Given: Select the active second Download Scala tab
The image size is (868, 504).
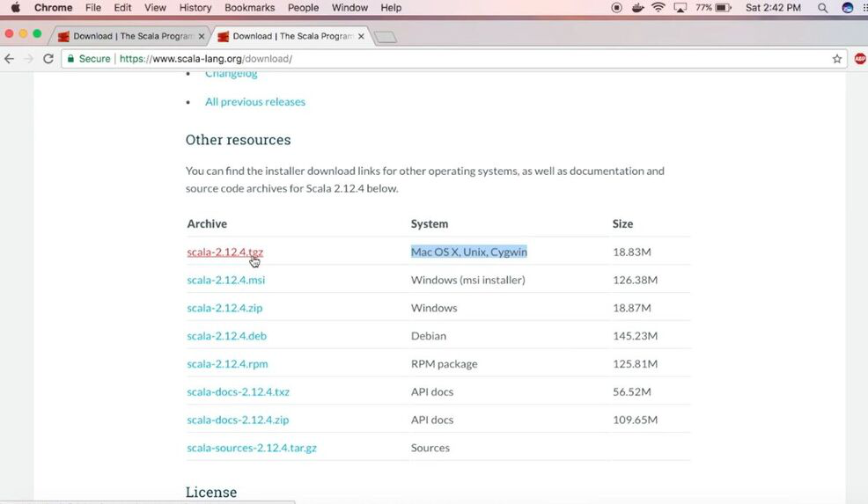Looking at the screenshot, I should point(292,36).
